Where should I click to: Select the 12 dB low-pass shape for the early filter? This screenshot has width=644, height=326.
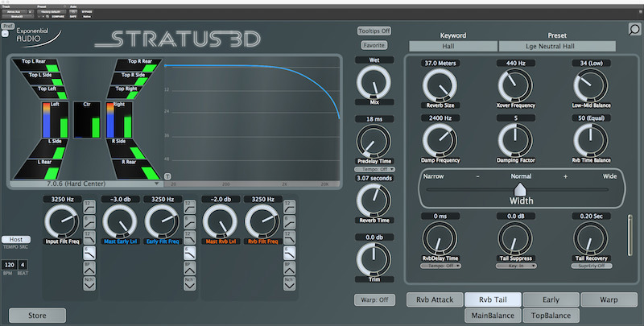189,237
